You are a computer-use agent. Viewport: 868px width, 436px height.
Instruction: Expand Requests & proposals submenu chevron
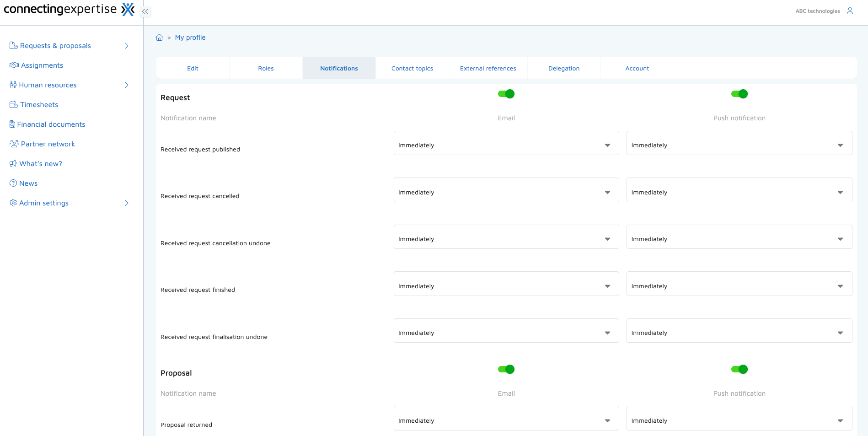[x=127, y=46]
